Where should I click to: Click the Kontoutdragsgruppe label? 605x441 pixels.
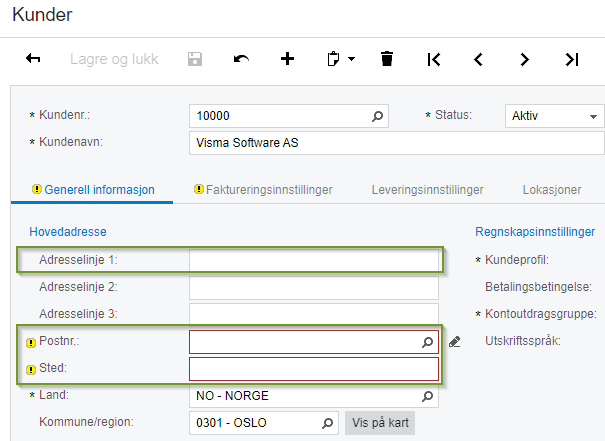tap(541, 314)
